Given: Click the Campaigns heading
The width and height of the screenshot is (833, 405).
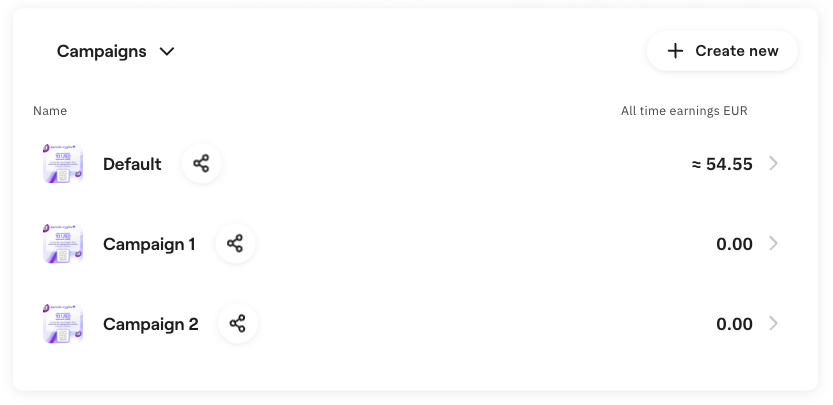Looking at the screenshot, I should (101, 52).
